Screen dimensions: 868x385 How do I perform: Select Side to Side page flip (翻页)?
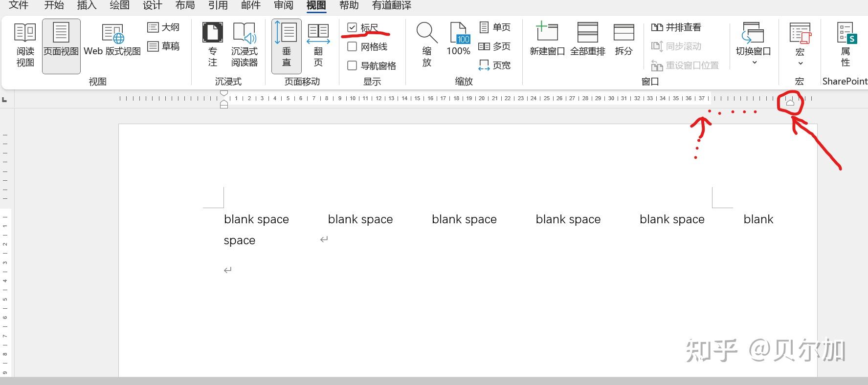coord(318,46)
